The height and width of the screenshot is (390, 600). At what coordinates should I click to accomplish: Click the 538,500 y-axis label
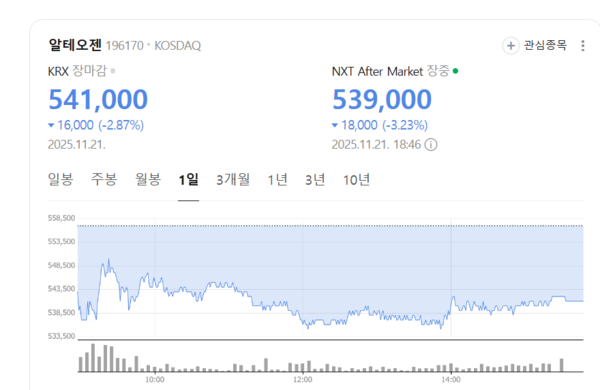[61, 313]
